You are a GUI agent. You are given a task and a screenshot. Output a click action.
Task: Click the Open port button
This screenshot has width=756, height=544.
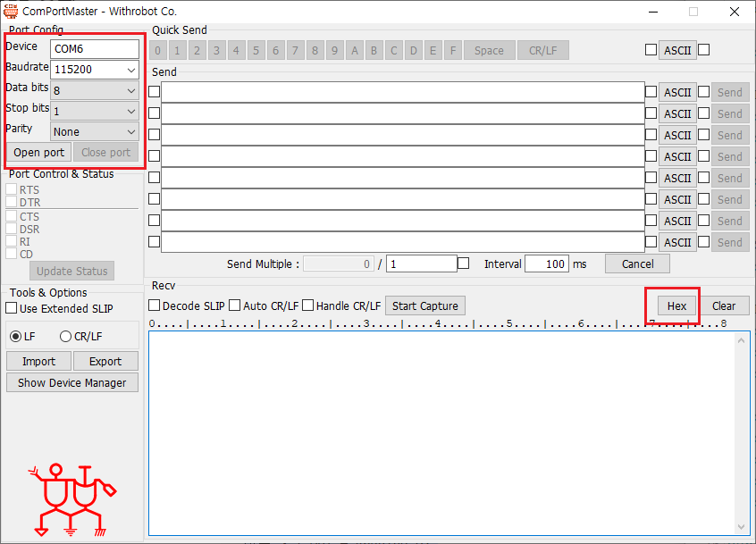click(x=39, y=153)
